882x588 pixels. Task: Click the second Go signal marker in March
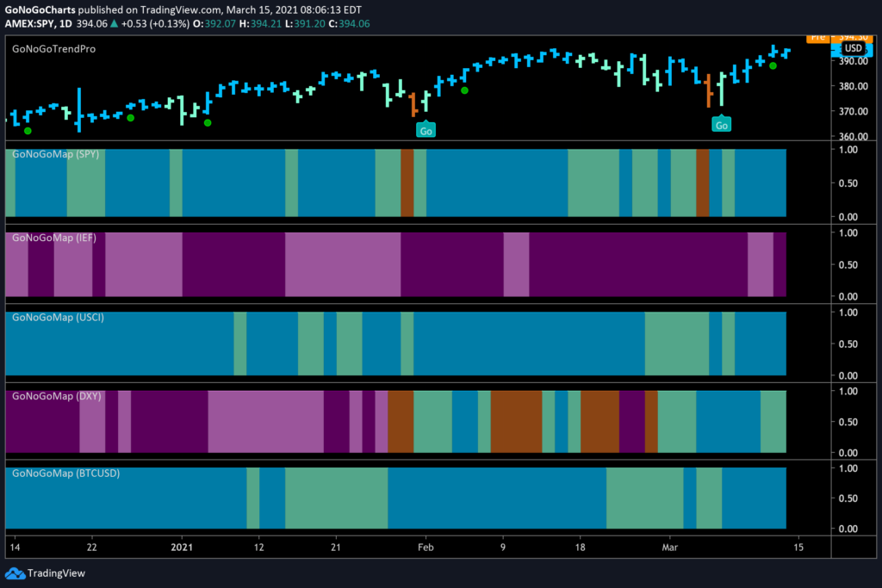point(721,124)
